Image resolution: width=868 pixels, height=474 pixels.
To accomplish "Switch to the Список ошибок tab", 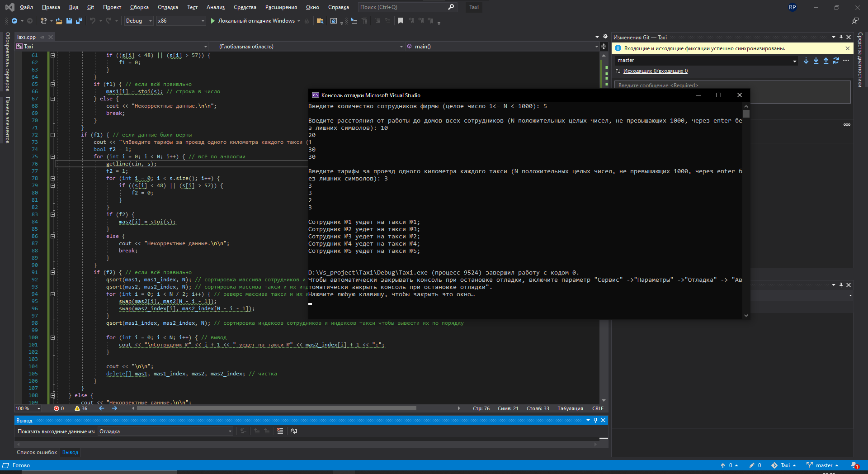I will pos(37,452).
